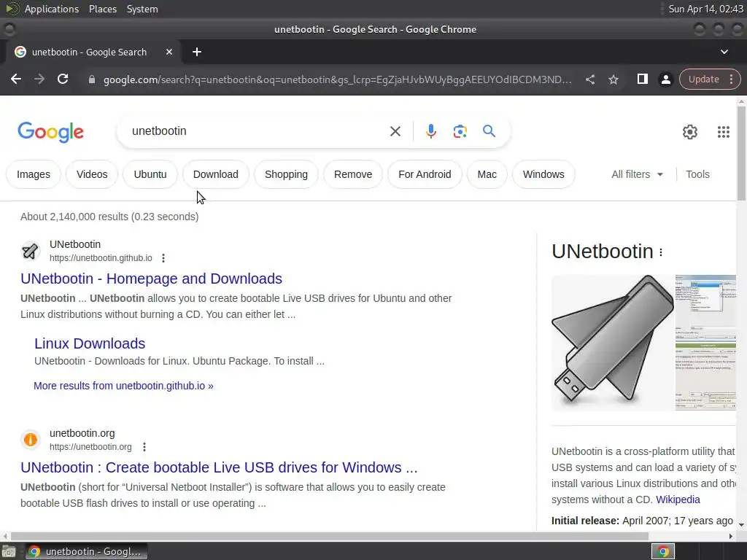Click the https://unetbootin.github.io URL text
Screen dimensions: 747x560
click(101, 258)
